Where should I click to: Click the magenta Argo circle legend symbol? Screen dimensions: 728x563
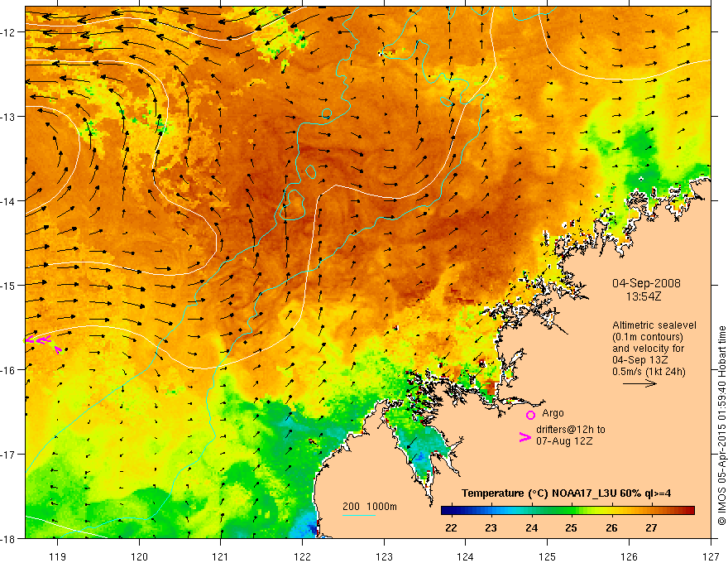(530, 415)
